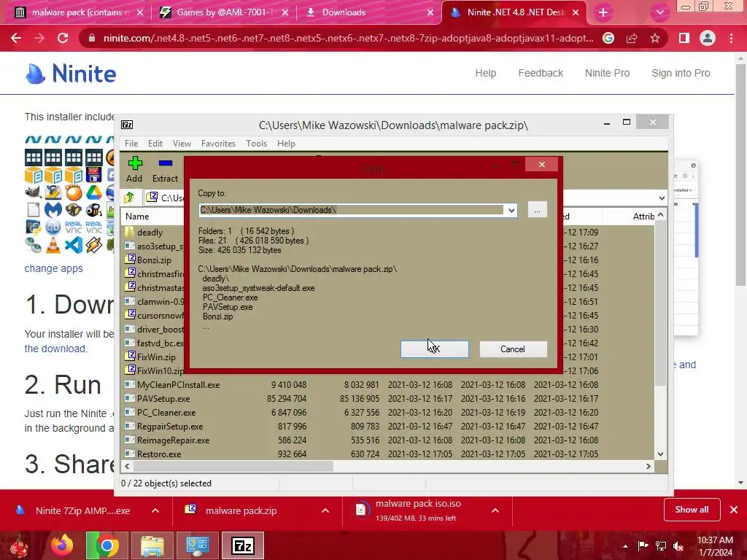Screen dimensions: 747x560
Task: Open Firefox from the taskbar
Action: pyautogui.click(x=63, y=545)
